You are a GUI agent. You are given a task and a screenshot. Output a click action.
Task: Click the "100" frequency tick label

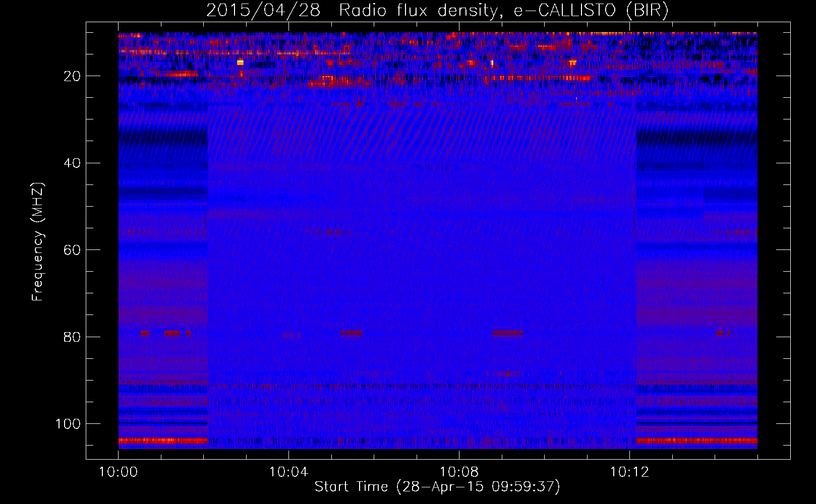click(68, 424)
